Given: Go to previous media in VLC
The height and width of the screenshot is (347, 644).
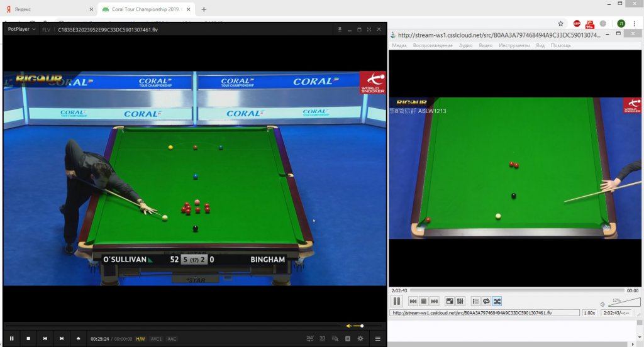Looking at the screenshot, I should [x=413, y=301].
